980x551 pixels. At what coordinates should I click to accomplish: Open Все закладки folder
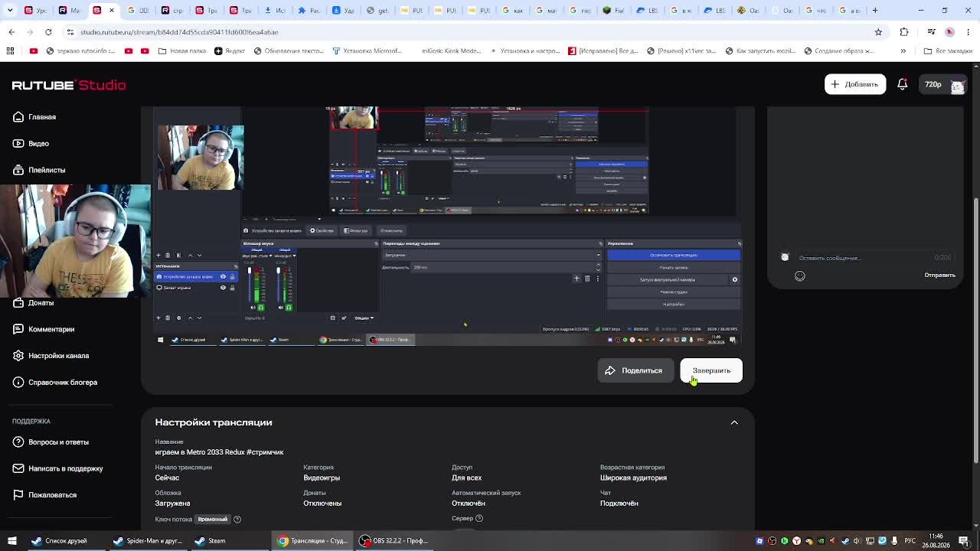pyautogui.click(x=948, y=51)
